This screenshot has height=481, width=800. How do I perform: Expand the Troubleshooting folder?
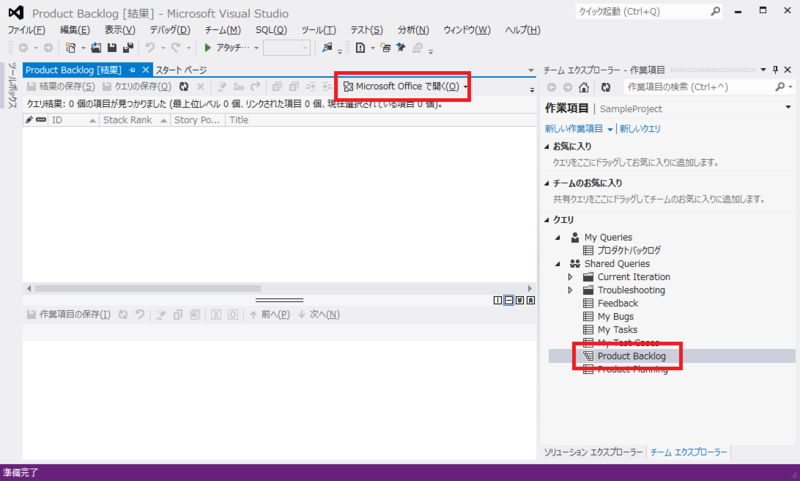[x=570, y=290]
